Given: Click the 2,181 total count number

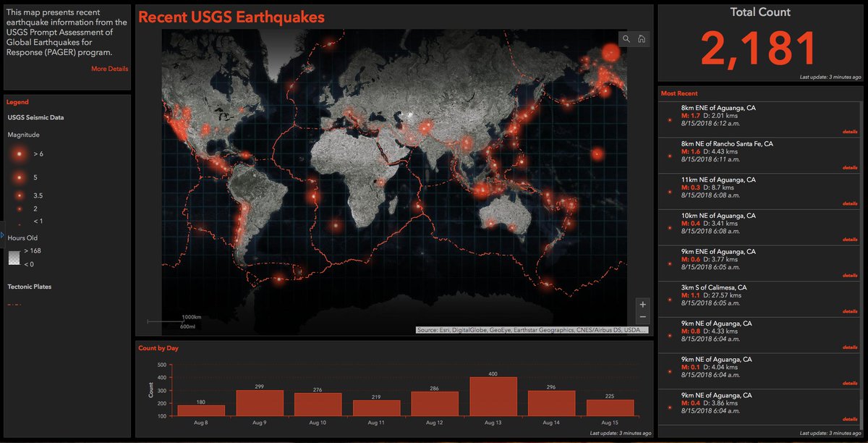Looking at the screenshot, I should pos(759,48).
